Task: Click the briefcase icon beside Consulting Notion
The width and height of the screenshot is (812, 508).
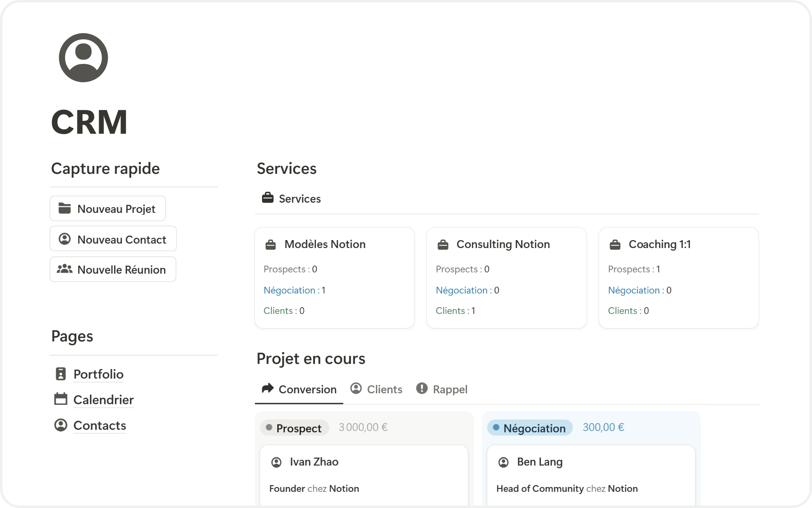Action: click(x=443, y=245)
